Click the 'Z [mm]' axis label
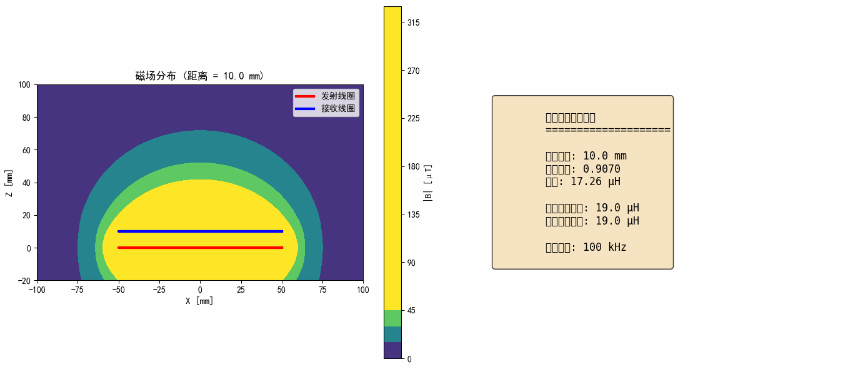The height and width of the screenshot is (369, 868). click(9, 183)
